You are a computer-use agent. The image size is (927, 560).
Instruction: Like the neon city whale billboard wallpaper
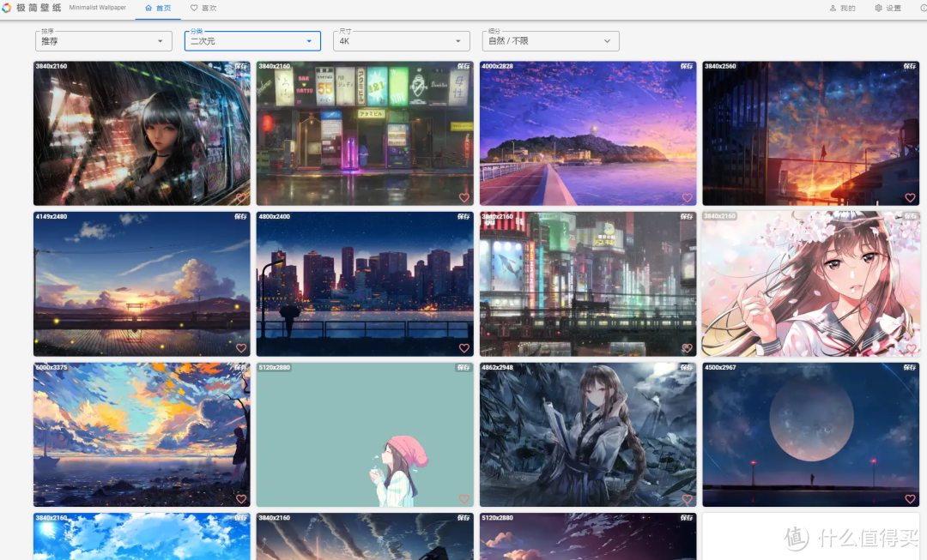687,348
